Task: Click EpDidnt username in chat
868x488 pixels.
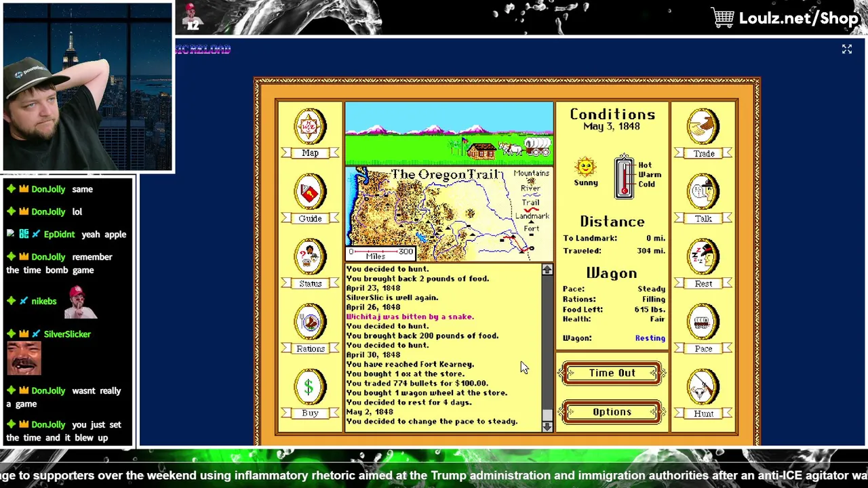Action: click(59, 235)
